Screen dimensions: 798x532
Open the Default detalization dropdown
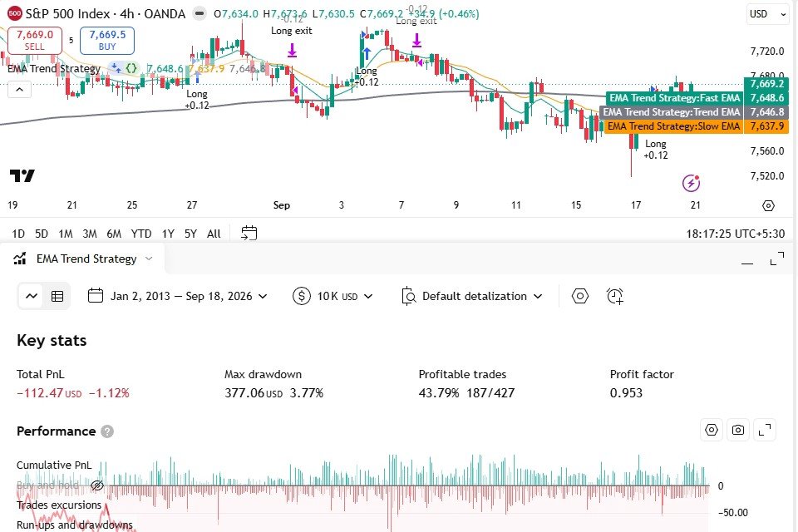pyautogui.click(x=472, y=296)
